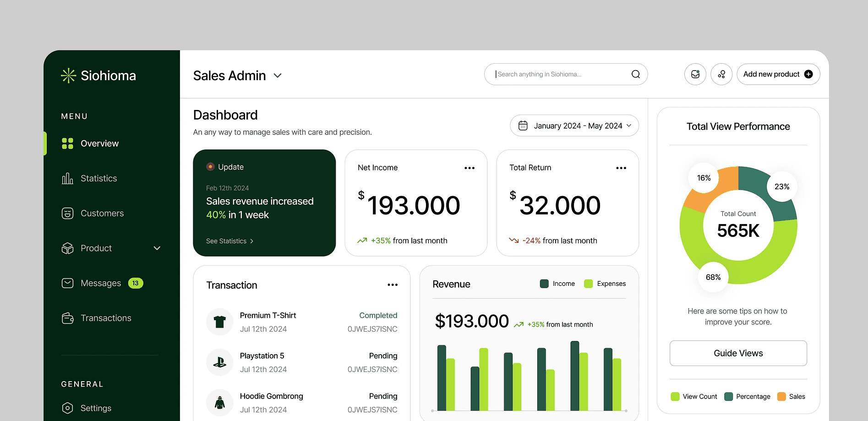This screenshot has height=421, width=868.
Task: Open the Hoodie Gombrong transaction
Action: click(302, 403)
